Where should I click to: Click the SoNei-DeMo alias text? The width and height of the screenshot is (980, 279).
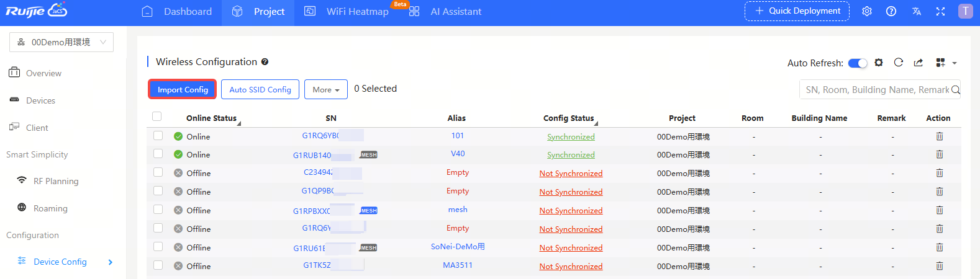click(458, 247)
